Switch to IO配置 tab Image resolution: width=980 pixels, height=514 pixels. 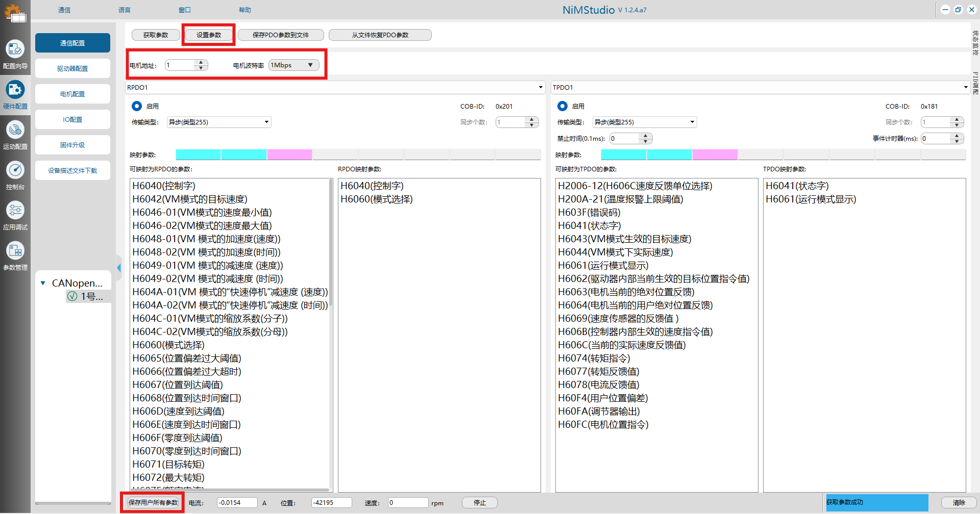72,119
